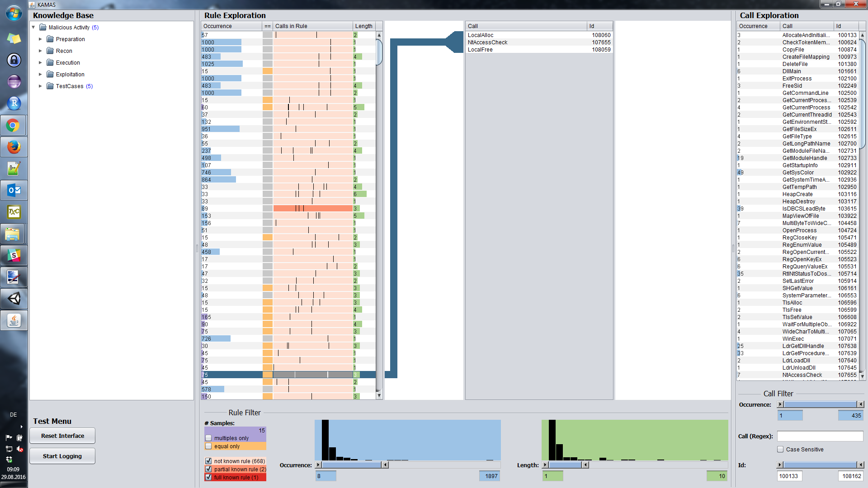868x488 pixels.
Task: Open Outlook from the taskbar
Action: pyautogui.click(x=14, y=191)
